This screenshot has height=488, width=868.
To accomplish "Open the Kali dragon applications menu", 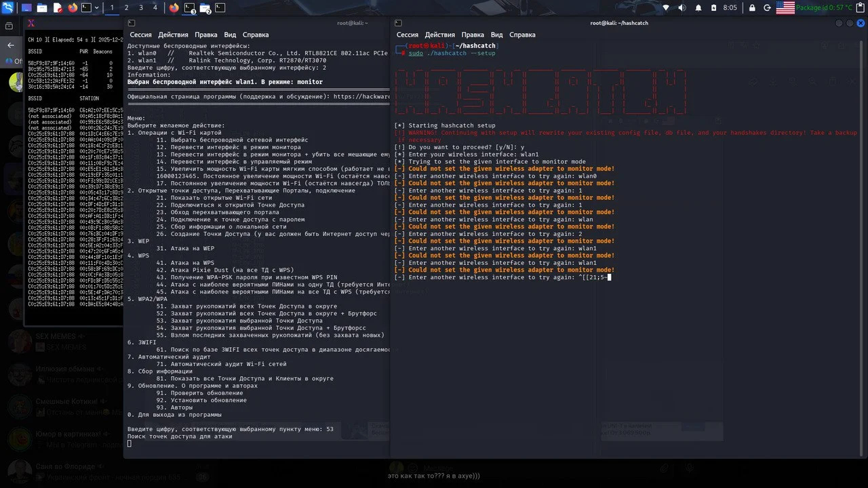I will click(x=9, y=8).
